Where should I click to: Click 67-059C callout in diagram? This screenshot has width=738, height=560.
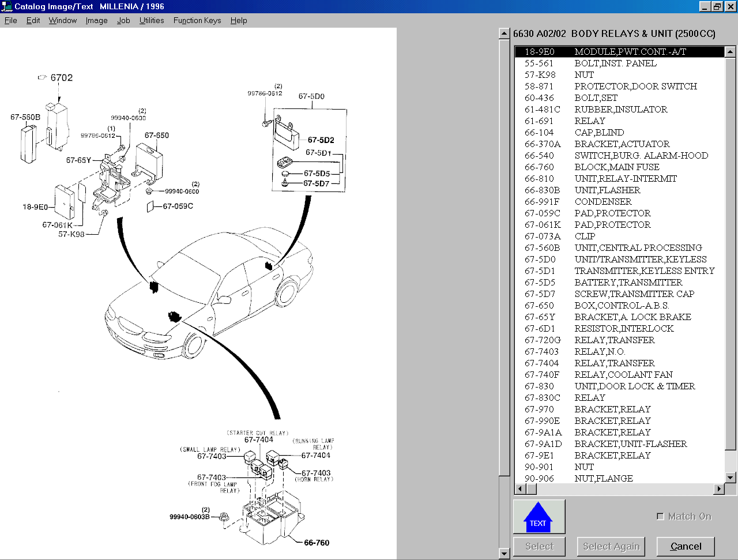[178, 206]
